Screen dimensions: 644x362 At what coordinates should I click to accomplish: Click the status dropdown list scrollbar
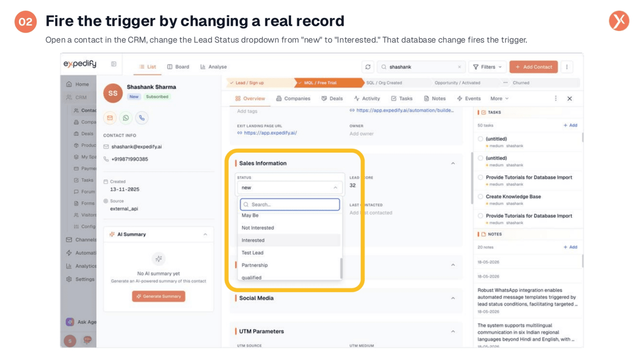pyautogui.click(x=341, y=268)
